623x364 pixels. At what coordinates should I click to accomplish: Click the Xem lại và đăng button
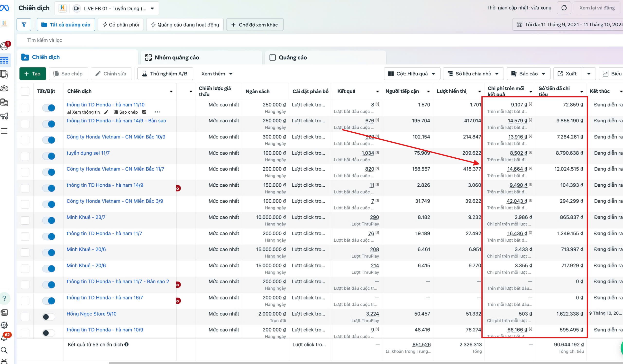(x=597, y=8)
